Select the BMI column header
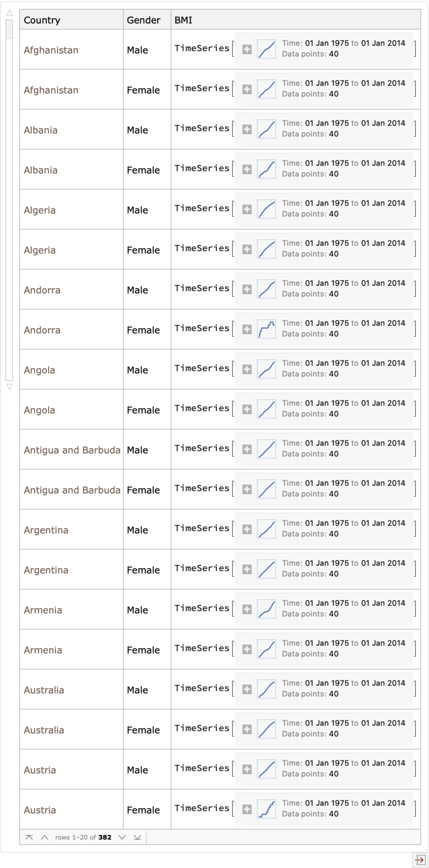This screenshot has width=429, height=868. 183,20
